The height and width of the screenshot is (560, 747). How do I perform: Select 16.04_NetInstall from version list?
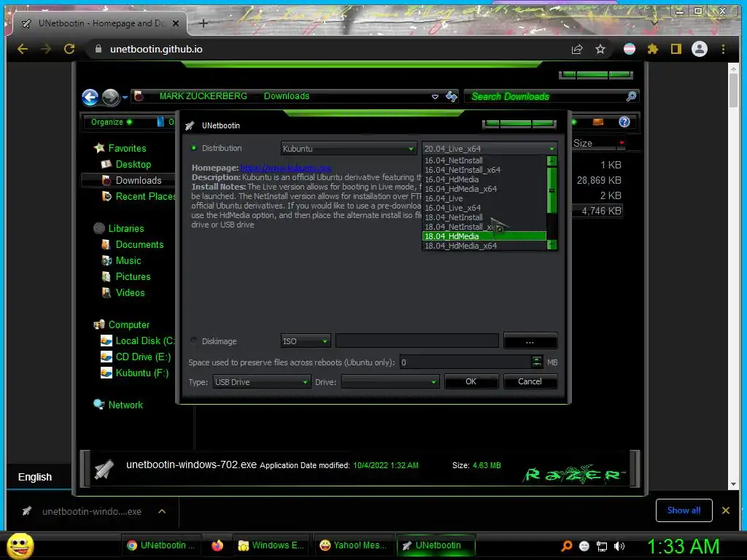[x=484, y=160]
